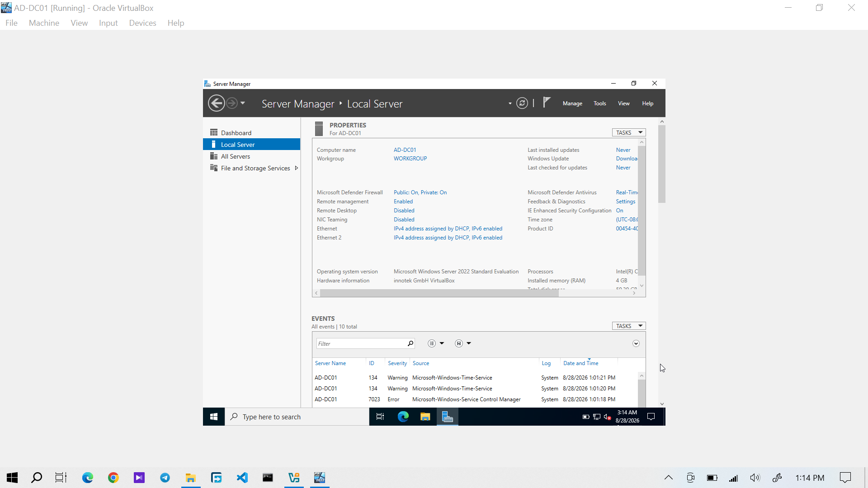Refresh Server Manager with the refresh icon

[522, 103]
